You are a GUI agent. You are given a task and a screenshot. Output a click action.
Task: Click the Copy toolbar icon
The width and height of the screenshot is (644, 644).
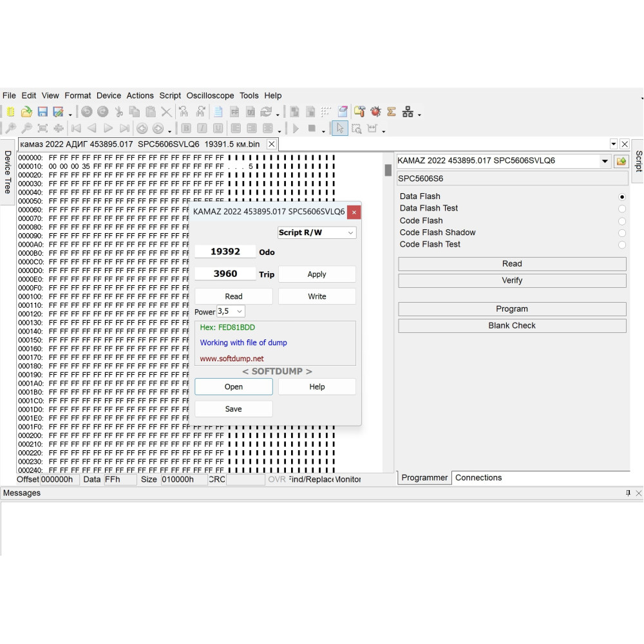click(x=135, y=111)
